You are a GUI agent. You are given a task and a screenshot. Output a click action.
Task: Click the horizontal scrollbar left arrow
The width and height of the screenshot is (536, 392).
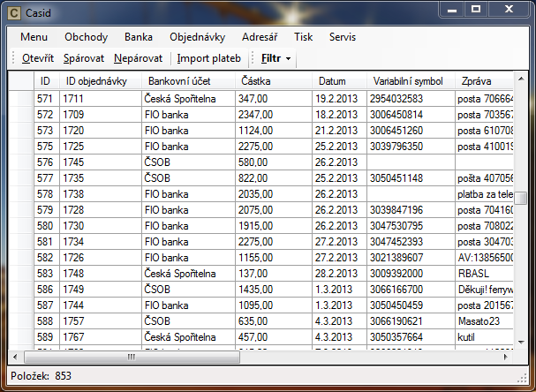pyautogui.click(x=15, y=357)
